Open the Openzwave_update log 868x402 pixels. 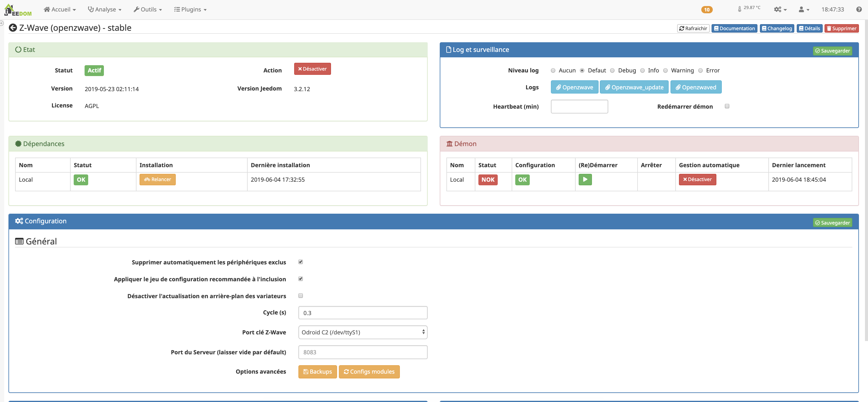tap(634, 87)
